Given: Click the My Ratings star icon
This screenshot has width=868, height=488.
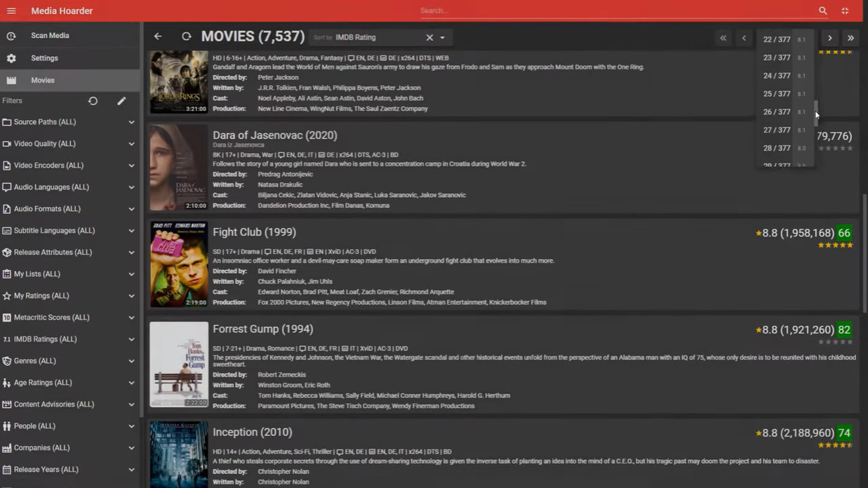Looking at the screenshot, I should (7, 296).
